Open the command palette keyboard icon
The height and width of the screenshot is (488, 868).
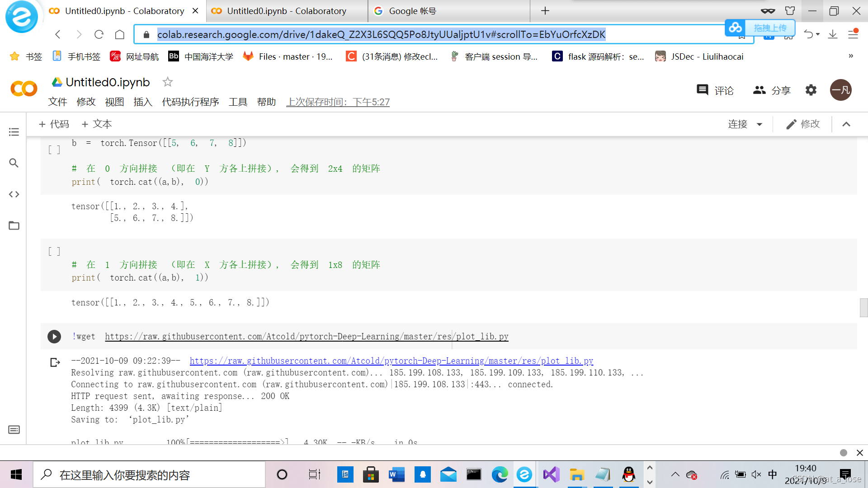(14, 430)
